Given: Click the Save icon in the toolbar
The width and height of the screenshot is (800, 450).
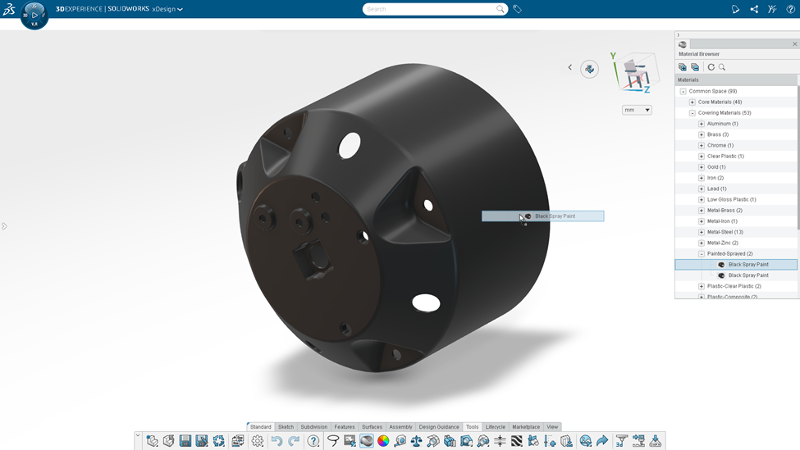Looking at the screenshot, I should click(x=185, y=441).
